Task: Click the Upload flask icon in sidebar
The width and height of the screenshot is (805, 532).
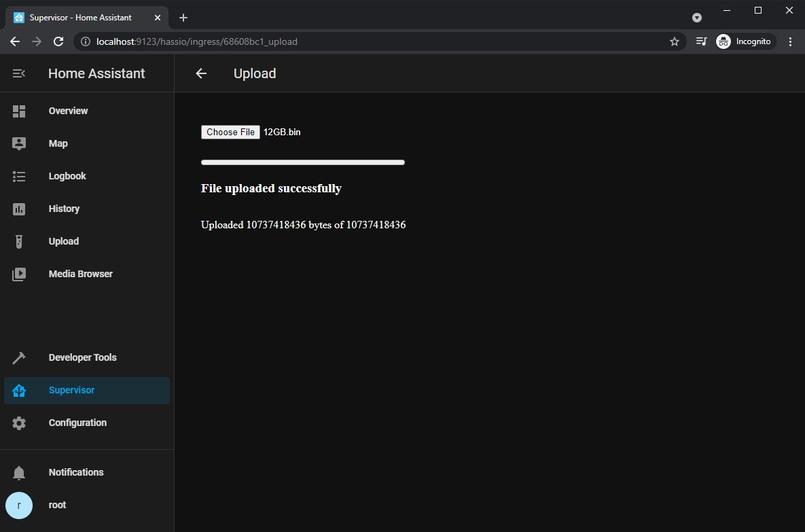Action: point(19,241)
